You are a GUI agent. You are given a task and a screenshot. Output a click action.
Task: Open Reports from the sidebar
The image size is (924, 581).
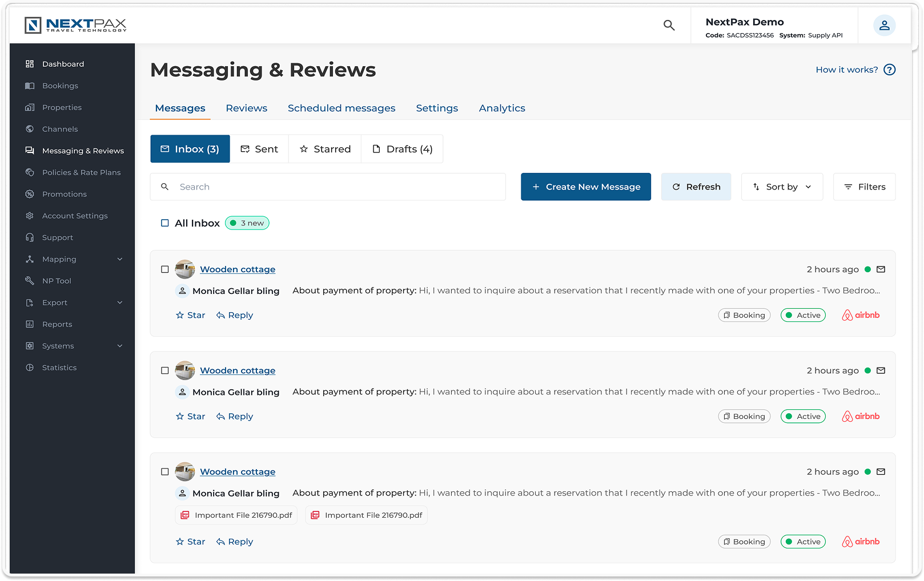click(57, 324)
